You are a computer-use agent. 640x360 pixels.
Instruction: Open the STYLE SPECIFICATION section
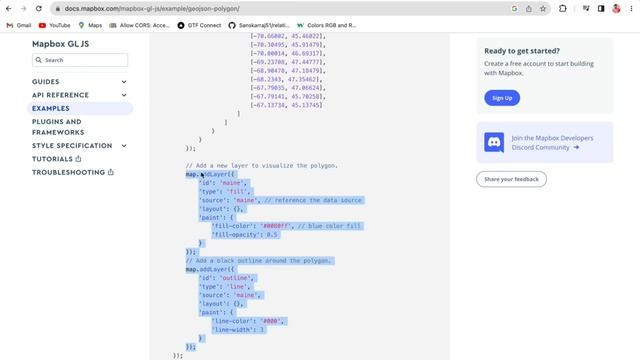(x=72, y=146)
